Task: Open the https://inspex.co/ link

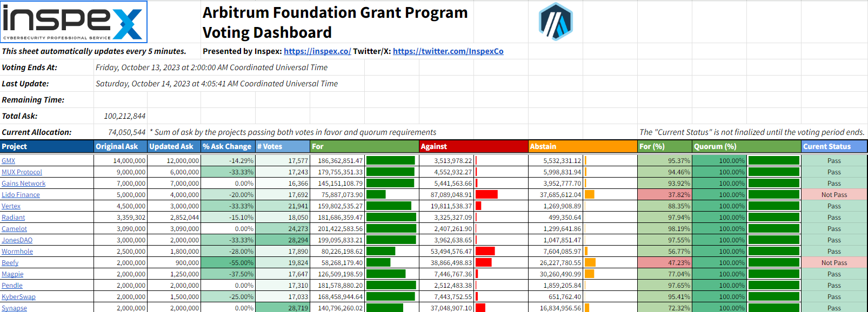Action: tap(317, 51)
